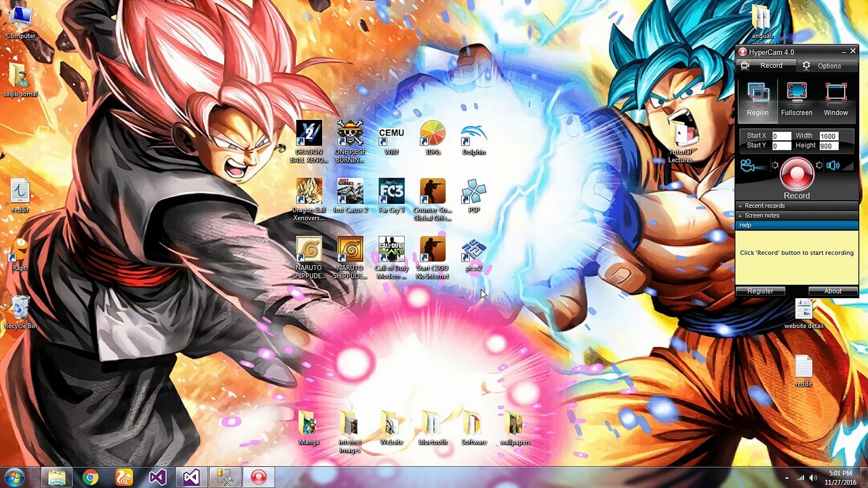The height and width of the screenshot is (488, 868).
Task: Click the About button
Action: [x=833, y=291]
